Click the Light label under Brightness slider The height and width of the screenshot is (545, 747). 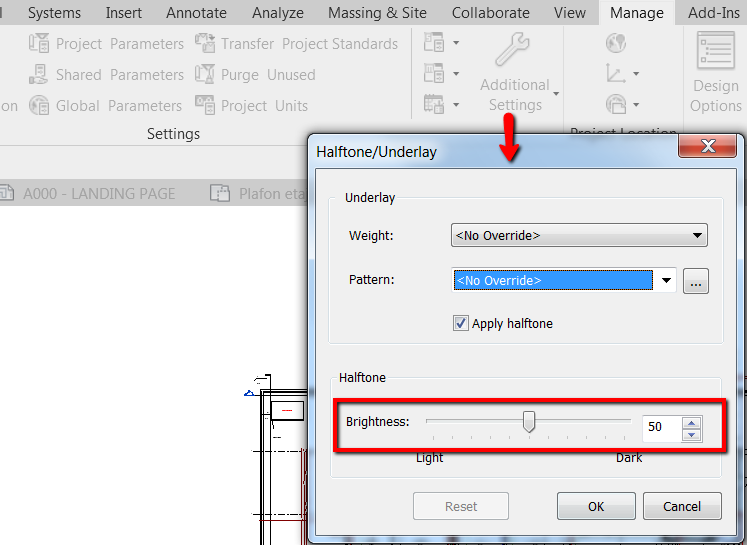(429, 458)
